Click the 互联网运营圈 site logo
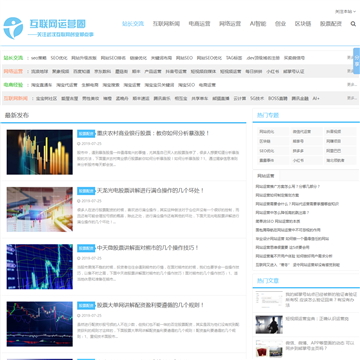Viewport: 360px width, 360px height. pos(49,28)
